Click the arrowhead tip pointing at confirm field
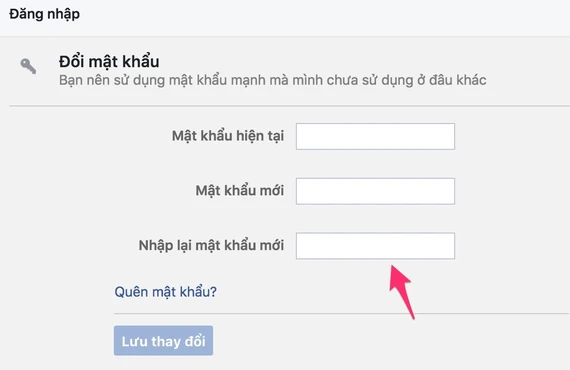This screenshot has height=370, width=570. [392, 267]
